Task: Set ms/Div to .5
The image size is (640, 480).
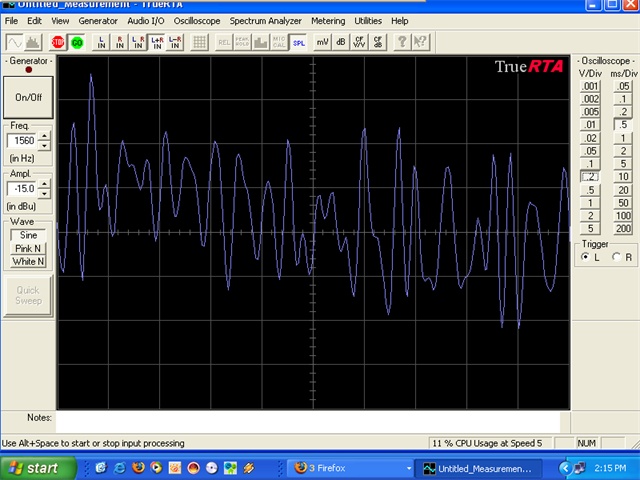Action: (x=623, y=125)
